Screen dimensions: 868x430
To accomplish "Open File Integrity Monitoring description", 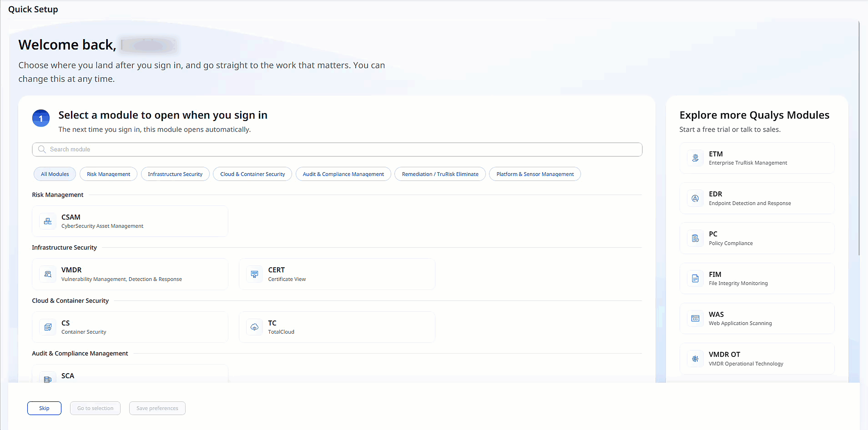I will 738,284.
